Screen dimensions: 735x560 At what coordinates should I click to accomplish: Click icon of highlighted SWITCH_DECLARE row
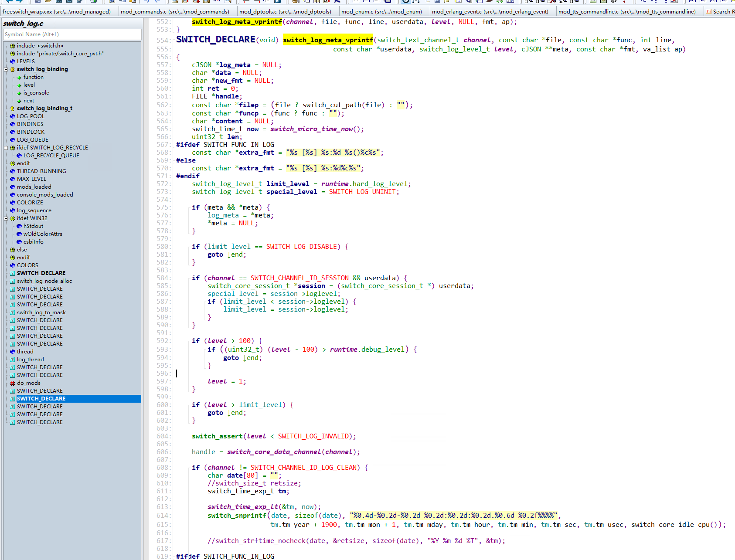(x=13, y=399)
